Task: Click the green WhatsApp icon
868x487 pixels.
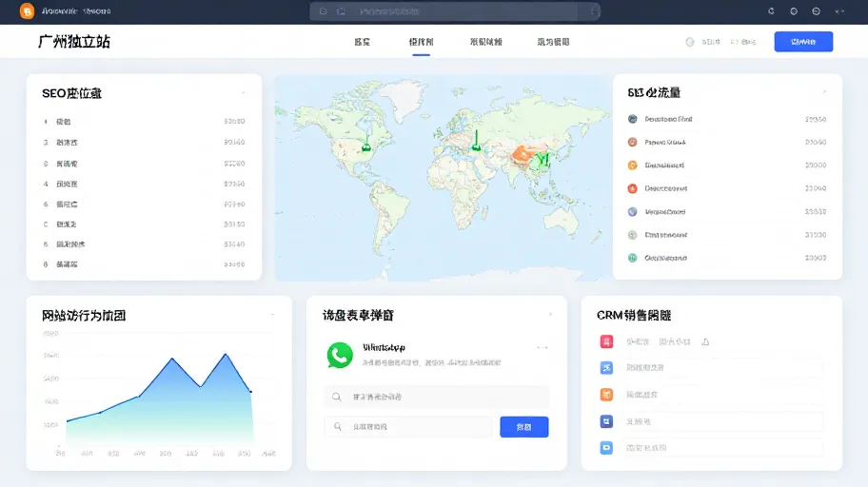Action: (340, 355)
